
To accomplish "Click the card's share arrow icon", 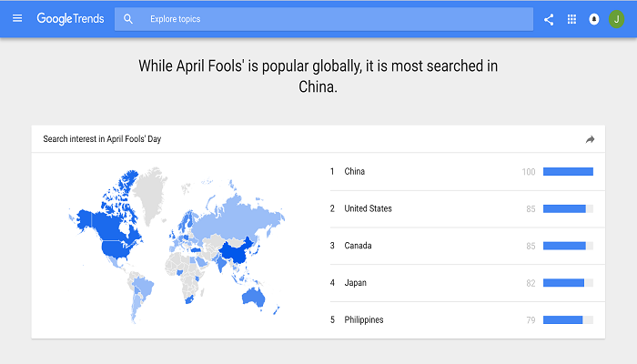I will pos(590,139).
